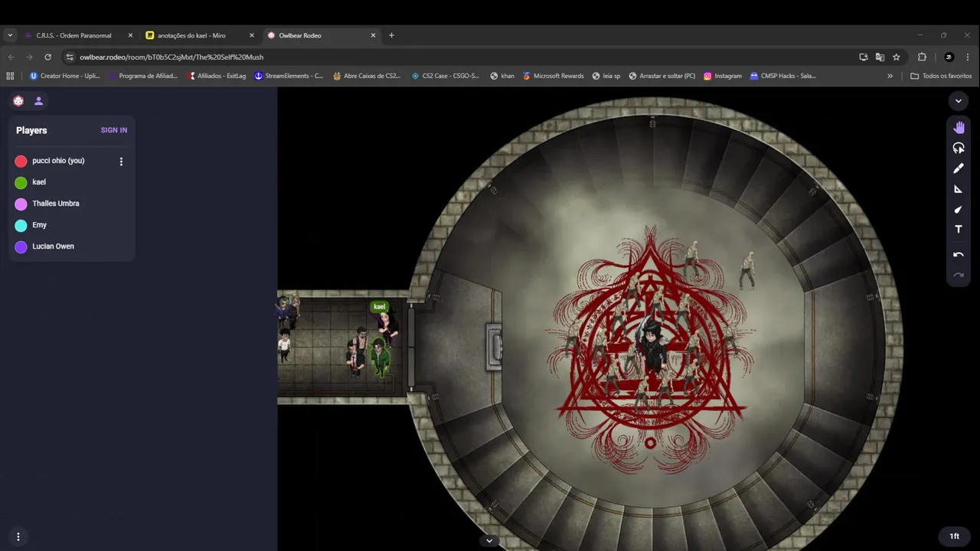Select the Measure ruler tool
Screen dimensions: 980x551
click(959, 189)
